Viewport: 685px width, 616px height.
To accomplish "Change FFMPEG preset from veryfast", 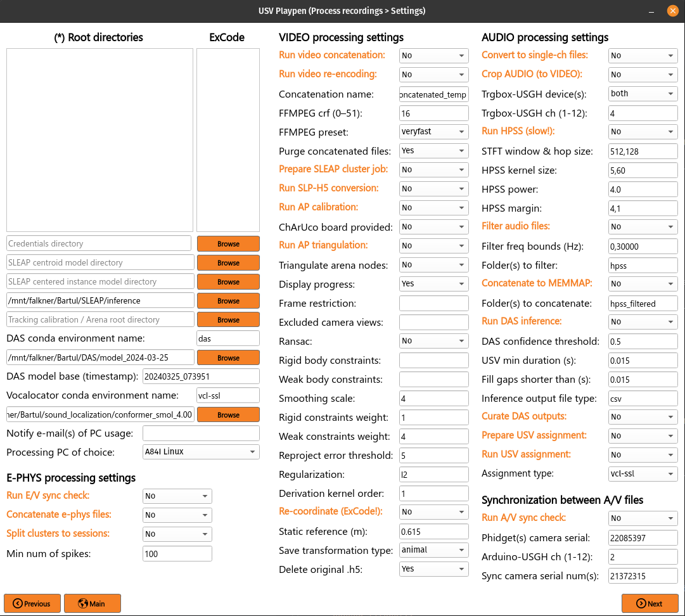I will tap(433, 131).
